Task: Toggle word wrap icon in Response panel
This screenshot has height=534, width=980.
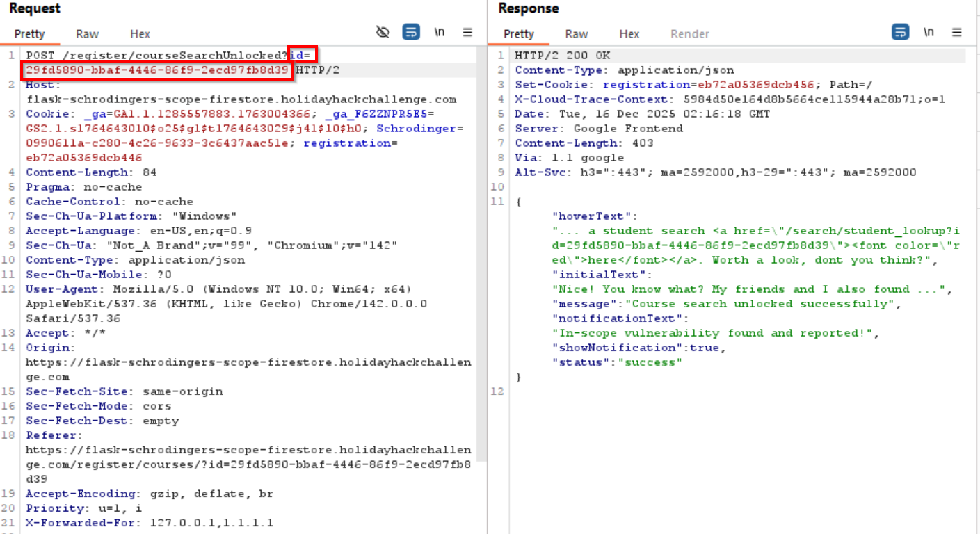Action: 900,32
